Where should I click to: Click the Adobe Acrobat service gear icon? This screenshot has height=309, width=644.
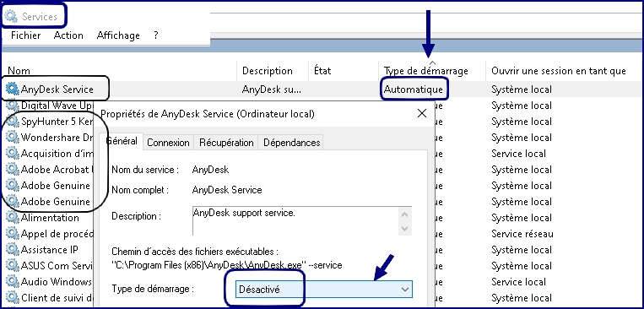coord(13,170)
